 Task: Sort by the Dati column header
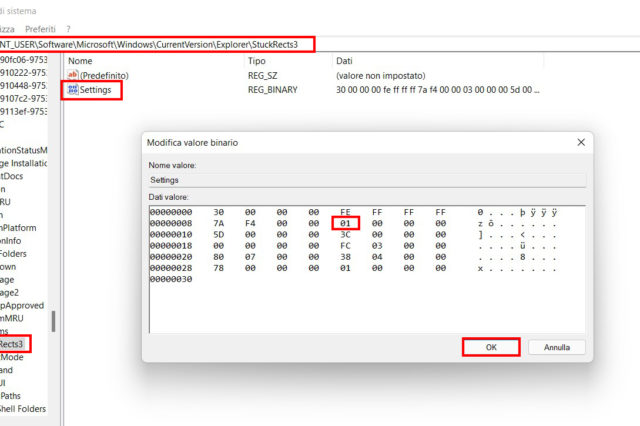click(344, 61)
